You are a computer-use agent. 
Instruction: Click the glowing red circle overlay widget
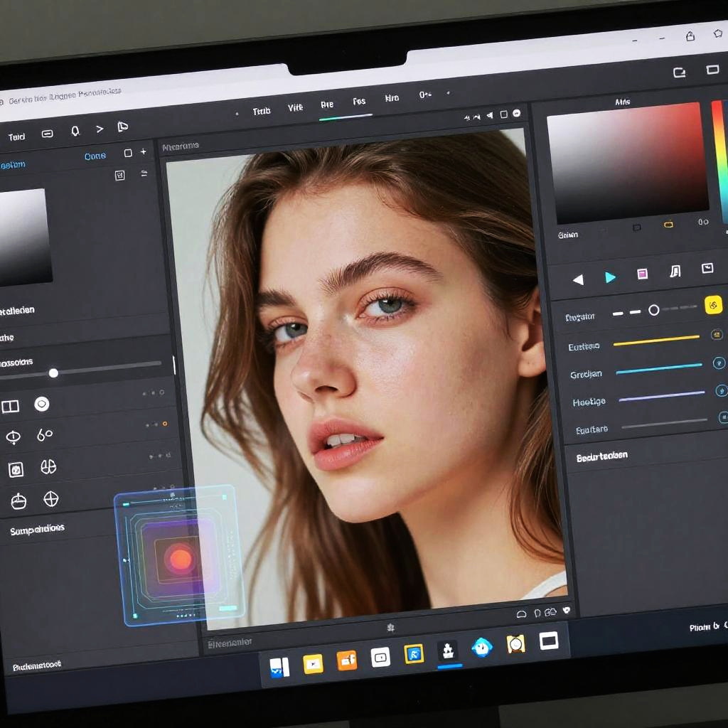(181, 558)
